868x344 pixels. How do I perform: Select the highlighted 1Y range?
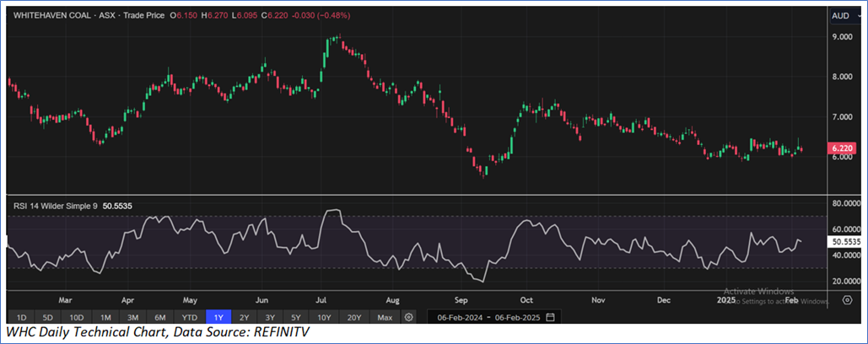(x=218, y=318)
